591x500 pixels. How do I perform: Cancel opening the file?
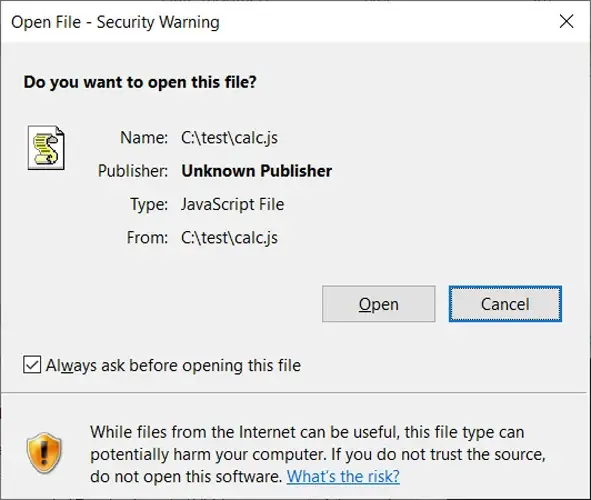coord(505,304)
